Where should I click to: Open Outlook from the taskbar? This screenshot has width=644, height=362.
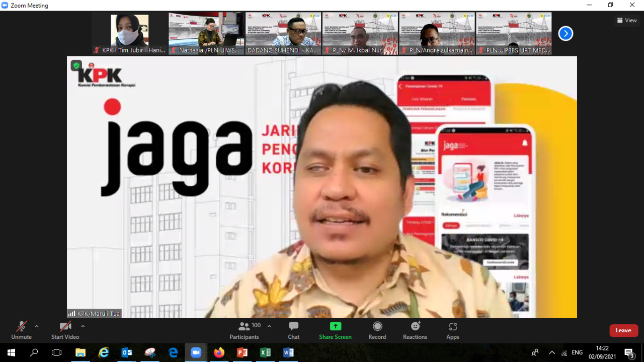click(x=127, y=352)
